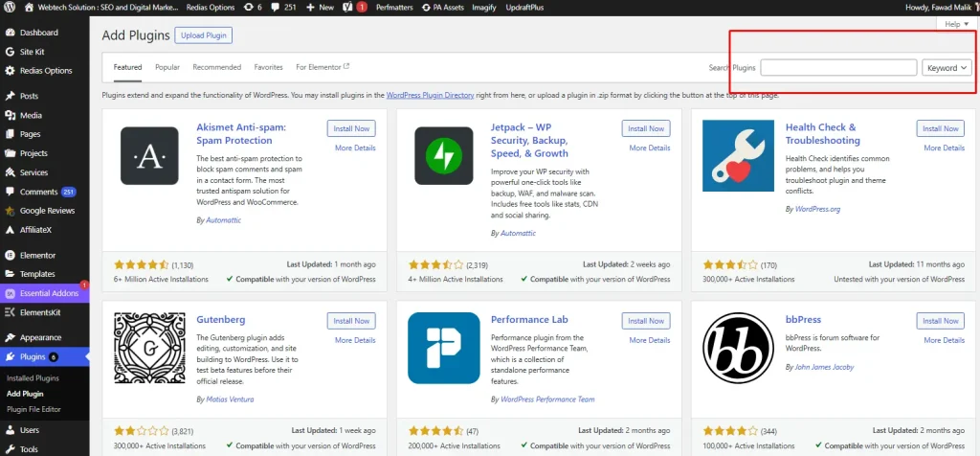Open the Matias Ventura author link
This screenshot has width=980, height=456.
(230, 399)
